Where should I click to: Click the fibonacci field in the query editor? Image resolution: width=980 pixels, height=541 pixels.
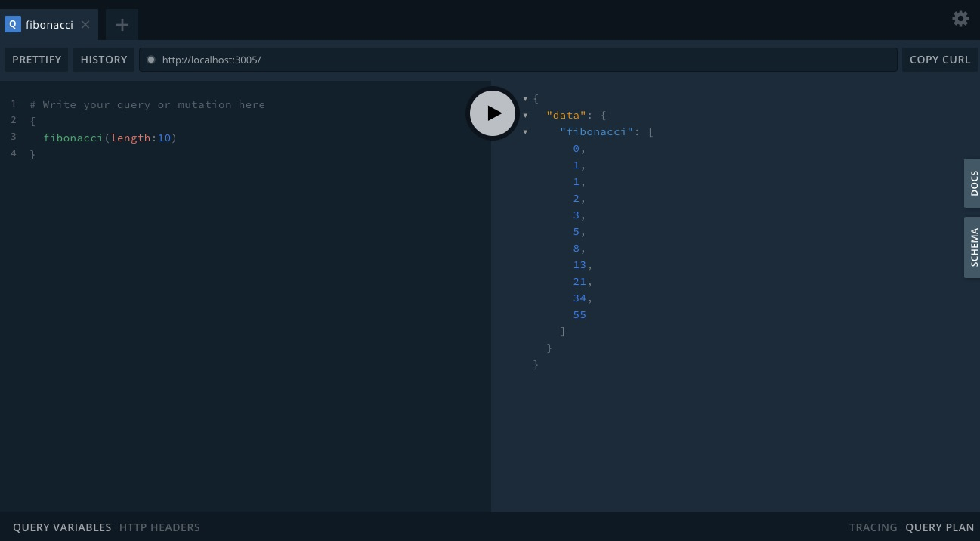tap(73, 138)
